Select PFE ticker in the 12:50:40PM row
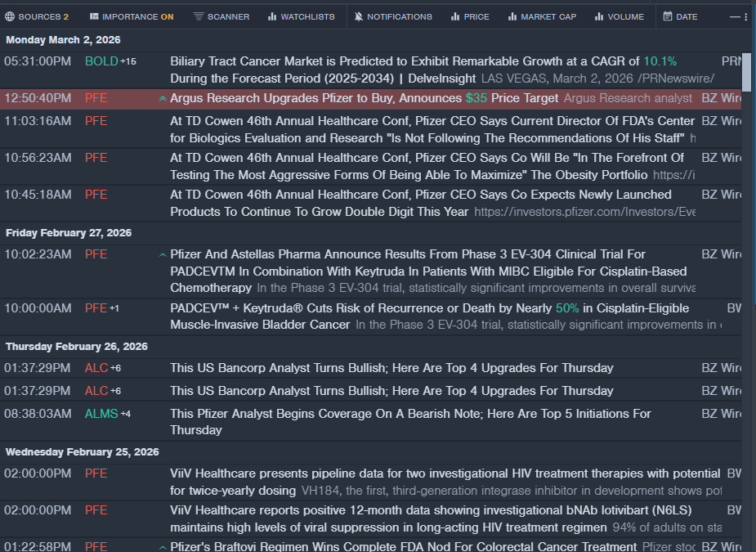Image resolution: width=756 pixels, height=552 pixels. pos(96,98)
